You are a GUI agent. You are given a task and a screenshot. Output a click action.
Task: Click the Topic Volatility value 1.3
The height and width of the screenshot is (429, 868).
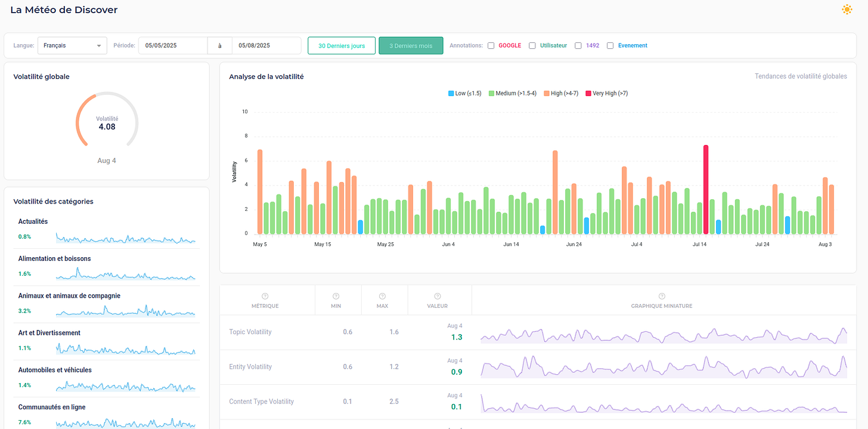click(457, 337)
